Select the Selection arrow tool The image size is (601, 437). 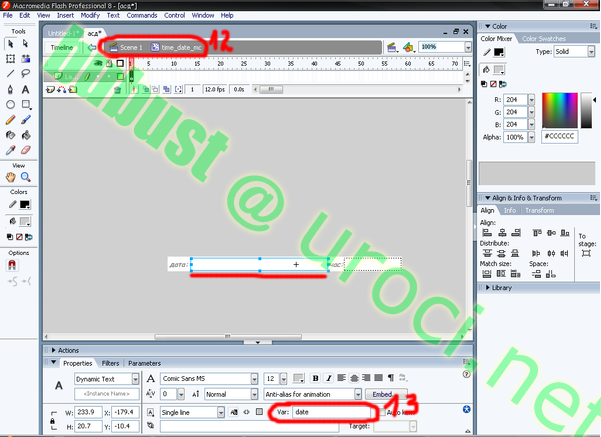(x=10, y=44)
